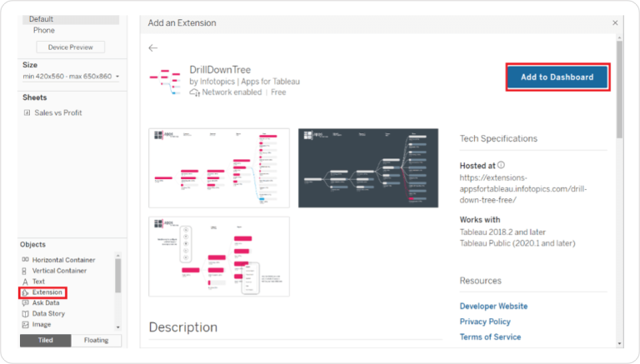
Task: Click the Ask Data object icon
Action: [25, 303]
